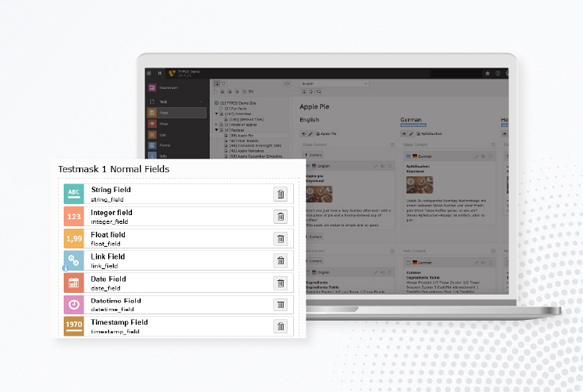The width and height of the screenshot is (583, 392).
Task: Click the blue chain Link Field icon
Action: coord(74,261)
